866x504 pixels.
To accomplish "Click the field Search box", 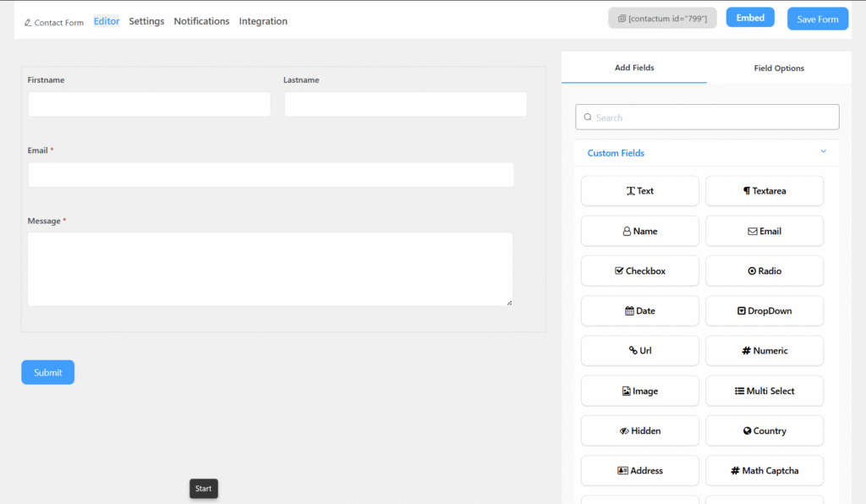I will (x=707, y=118).
